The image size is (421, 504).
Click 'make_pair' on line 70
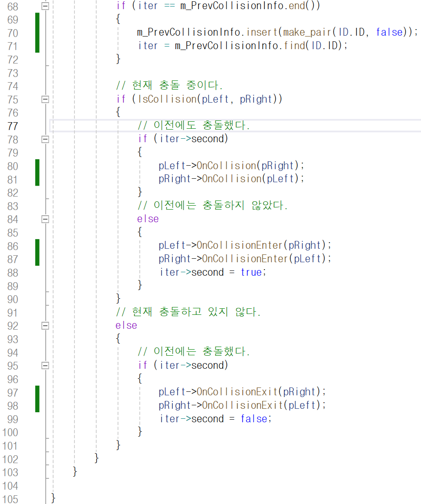click(307, 32)
